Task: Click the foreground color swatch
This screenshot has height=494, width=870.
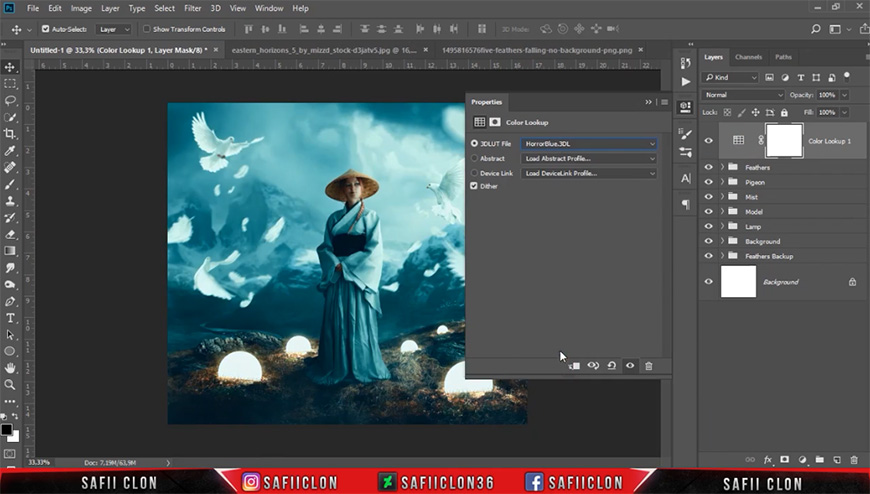Action: (6, 429)
